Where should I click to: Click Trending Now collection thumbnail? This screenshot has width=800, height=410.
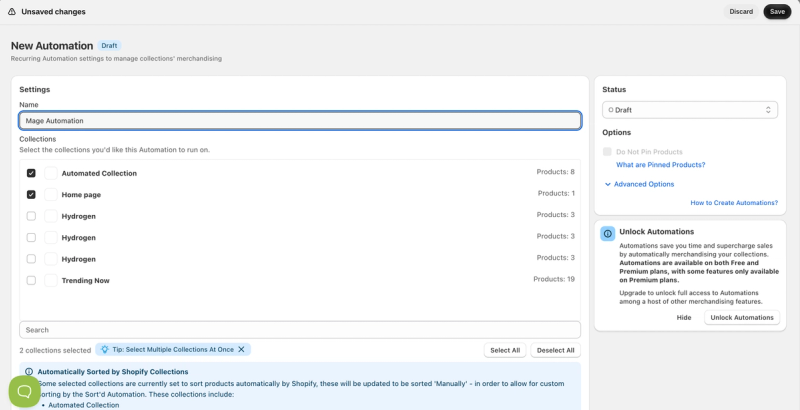pyautogui.click(x=51, y=280)
